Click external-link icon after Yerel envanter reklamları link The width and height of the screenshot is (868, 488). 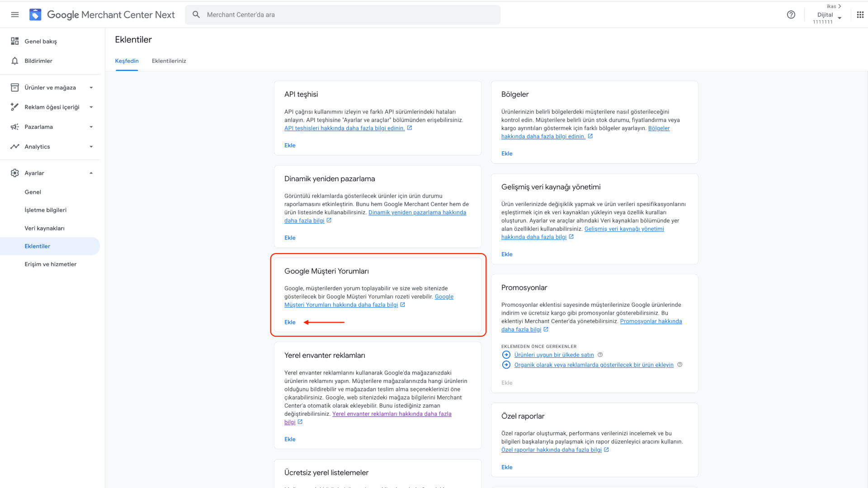300,422
